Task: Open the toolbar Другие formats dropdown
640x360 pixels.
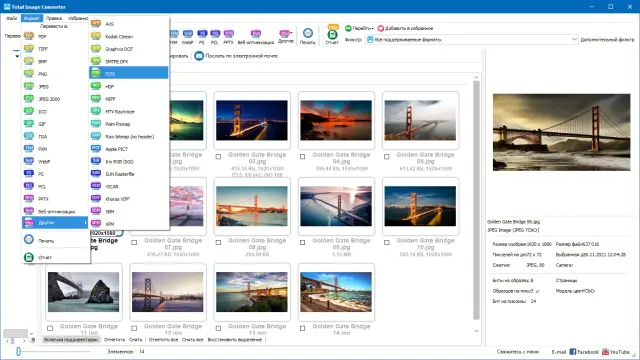Action: point(285,36)
